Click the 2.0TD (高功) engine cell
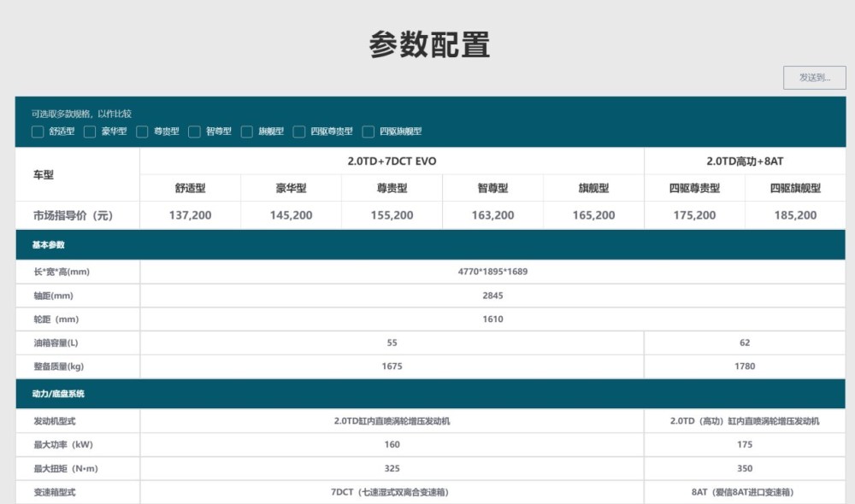 click(745, 421)
